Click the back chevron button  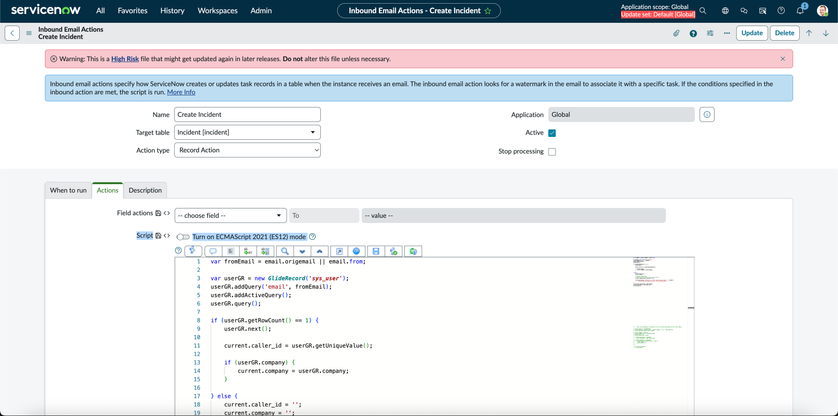pyautogui.click(x=12, y=33)
